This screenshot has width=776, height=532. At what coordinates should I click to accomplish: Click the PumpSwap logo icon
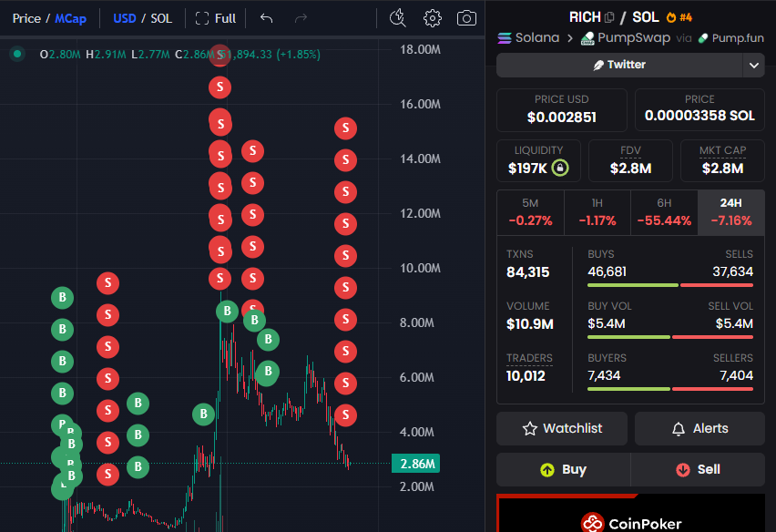tap(587, 38)
